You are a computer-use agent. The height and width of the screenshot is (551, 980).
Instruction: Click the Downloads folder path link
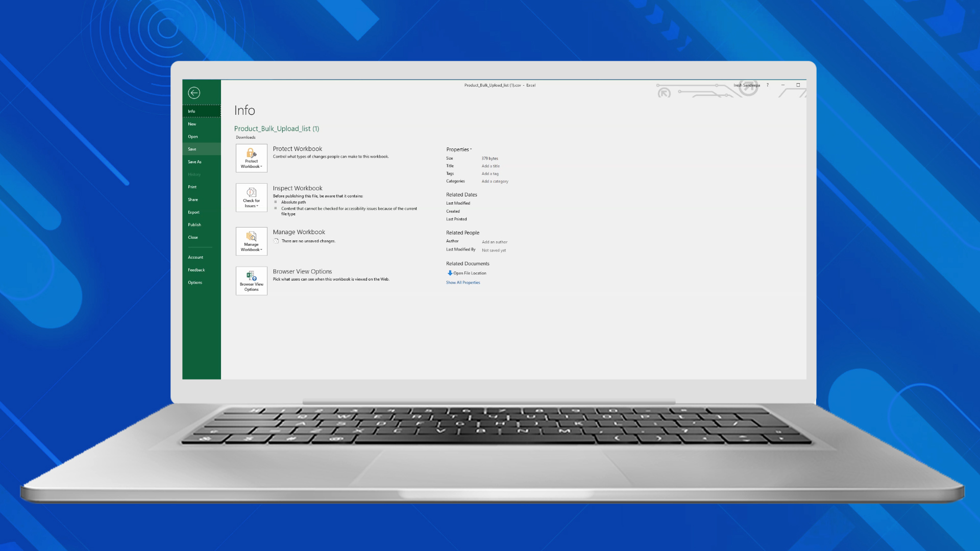coord(246,137)
